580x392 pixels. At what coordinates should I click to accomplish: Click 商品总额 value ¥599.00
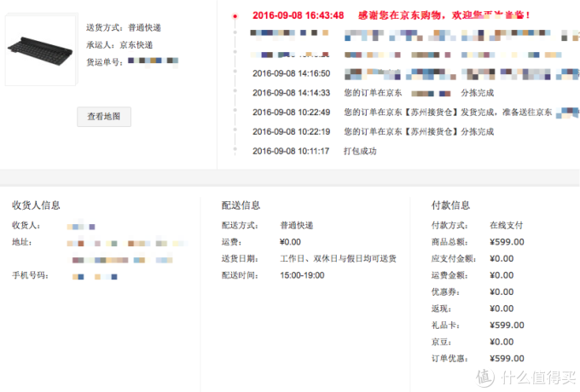[507, 242]
